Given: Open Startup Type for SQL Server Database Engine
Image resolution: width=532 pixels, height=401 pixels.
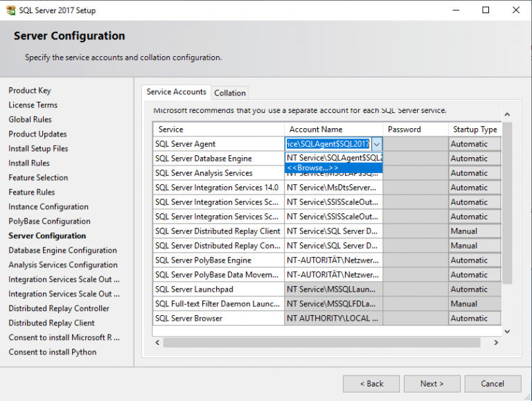Looking at the screenshot, I should 475,159.
